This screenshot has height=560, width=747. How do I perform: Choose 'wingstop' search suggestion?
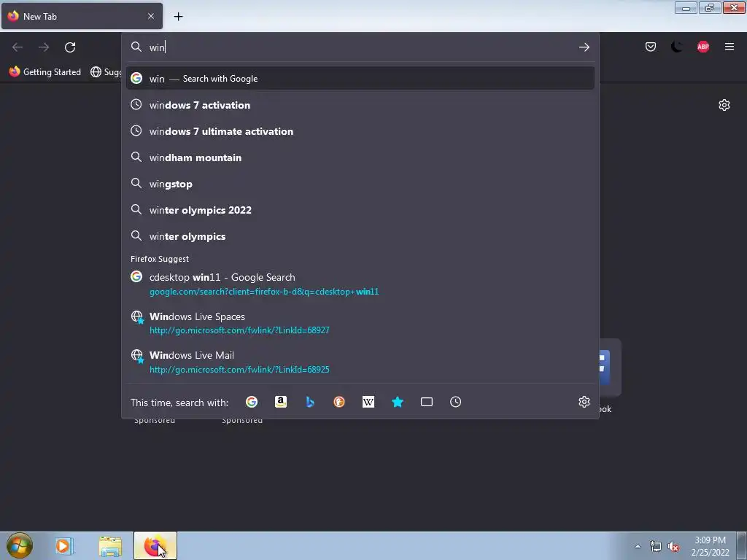click(x=360, y=183)
